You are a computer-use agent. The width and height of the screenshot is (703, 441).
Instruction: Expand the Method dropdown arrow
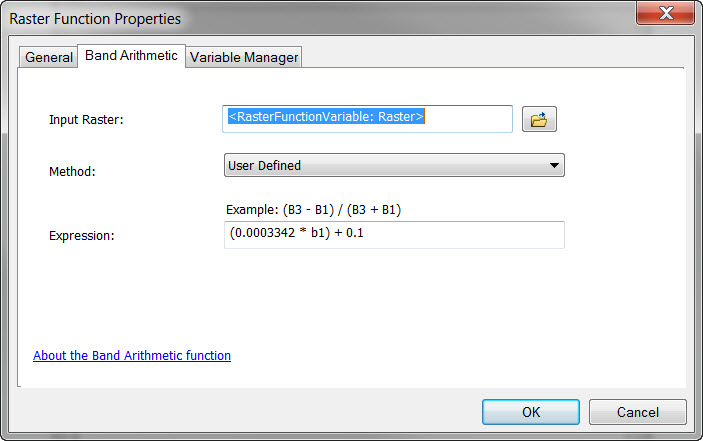coord(554,165)
